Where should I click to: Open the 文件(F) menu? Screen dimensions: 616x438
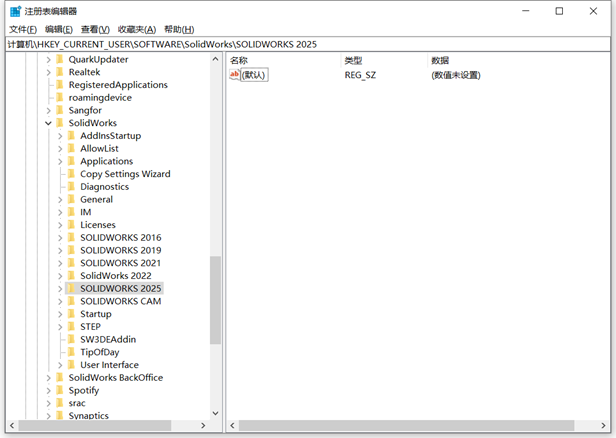22,29
